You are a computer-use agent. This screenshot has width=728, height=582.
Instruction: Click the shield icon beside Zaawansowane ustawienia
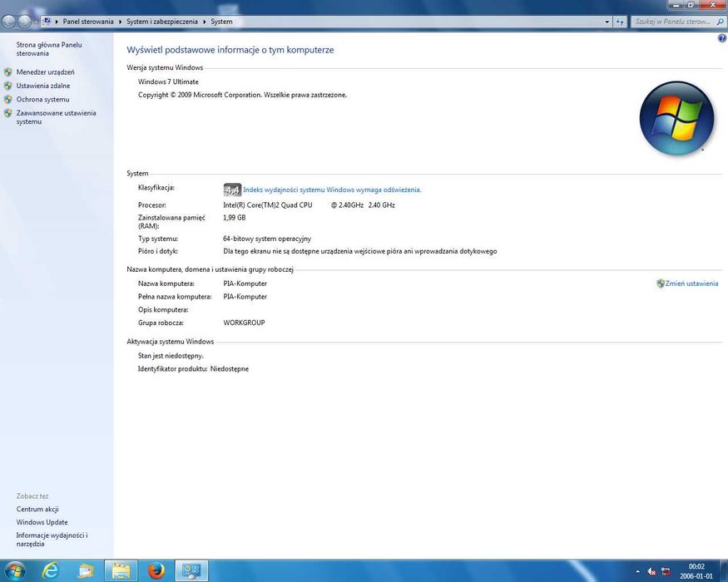point(7,113)
